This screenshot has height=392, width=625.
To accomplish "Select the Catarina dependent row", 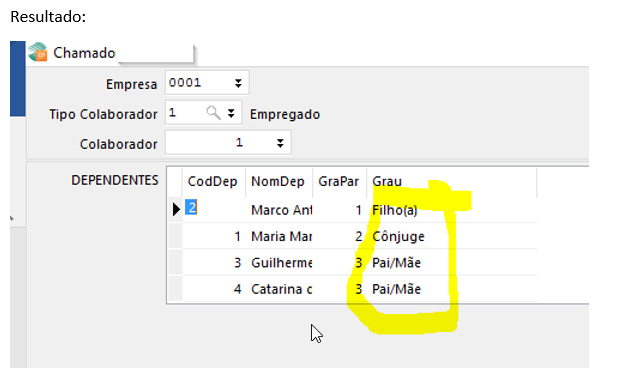I will 360,289.
